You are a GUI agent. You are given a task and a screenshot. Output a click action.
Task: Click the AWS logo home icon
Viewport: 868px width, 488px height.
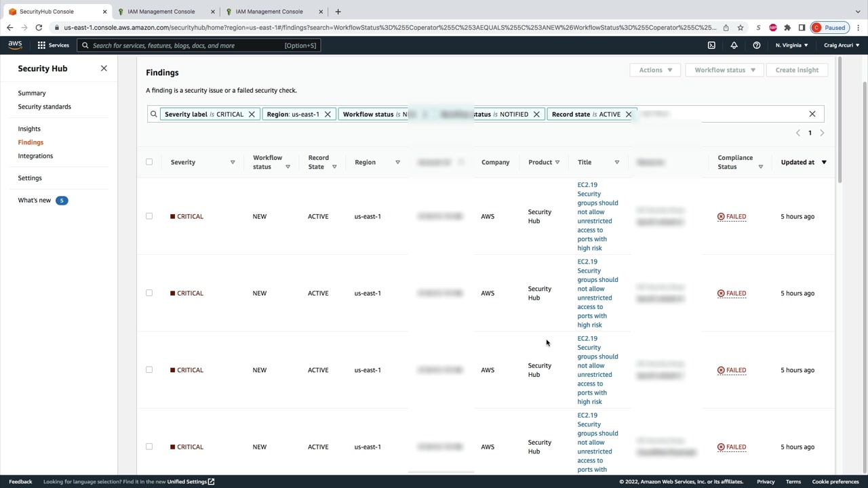15,45
